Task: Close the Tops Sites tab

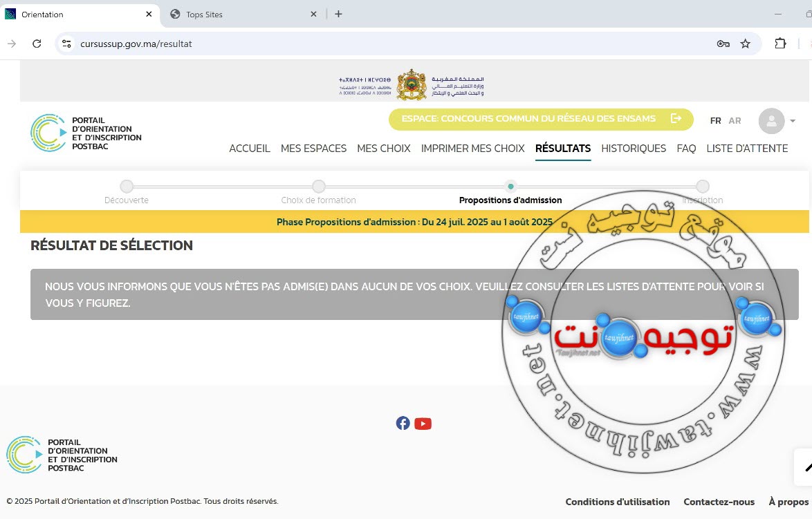Action: point(313,14)
